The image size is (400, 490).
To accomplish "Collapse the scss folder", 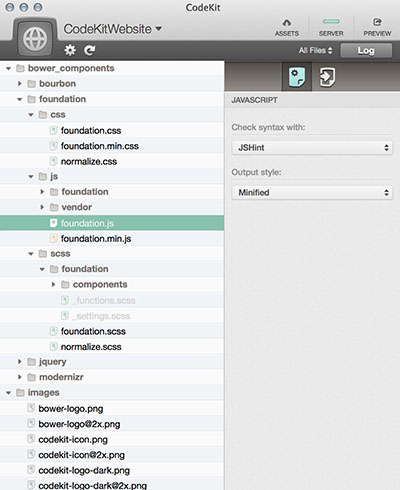I will click(31, 254).
